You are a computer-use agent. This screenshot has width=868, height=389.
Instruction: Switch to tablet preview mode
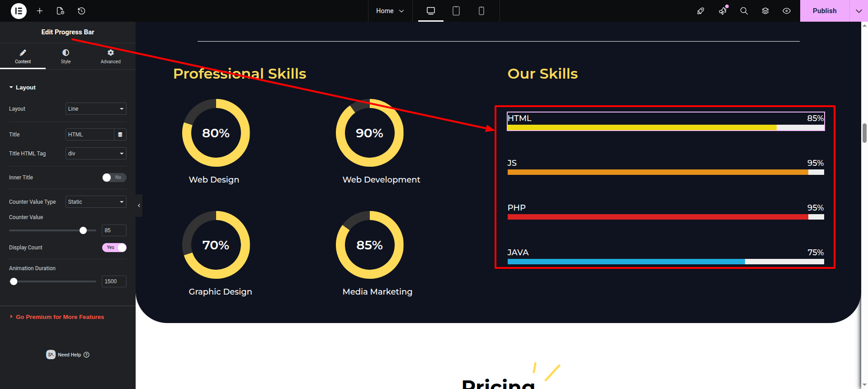tap(456, 11)
